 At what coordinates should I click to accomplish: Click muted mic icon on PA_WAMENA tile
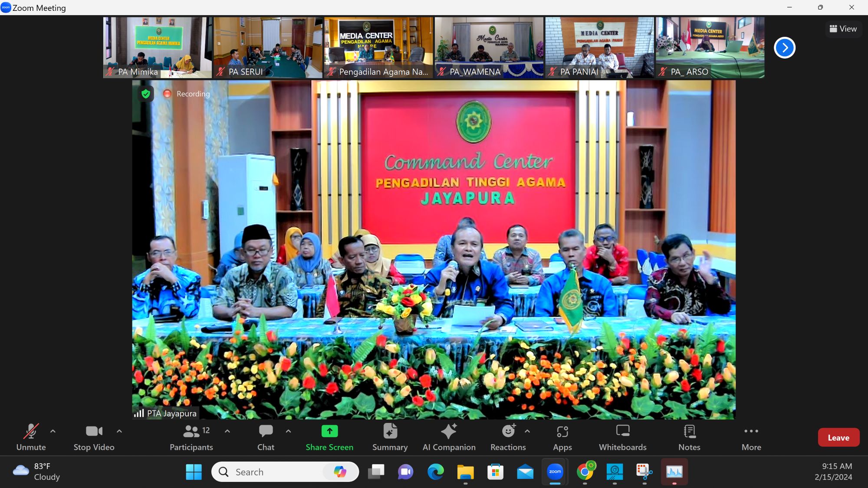click(x=441, y=72)
